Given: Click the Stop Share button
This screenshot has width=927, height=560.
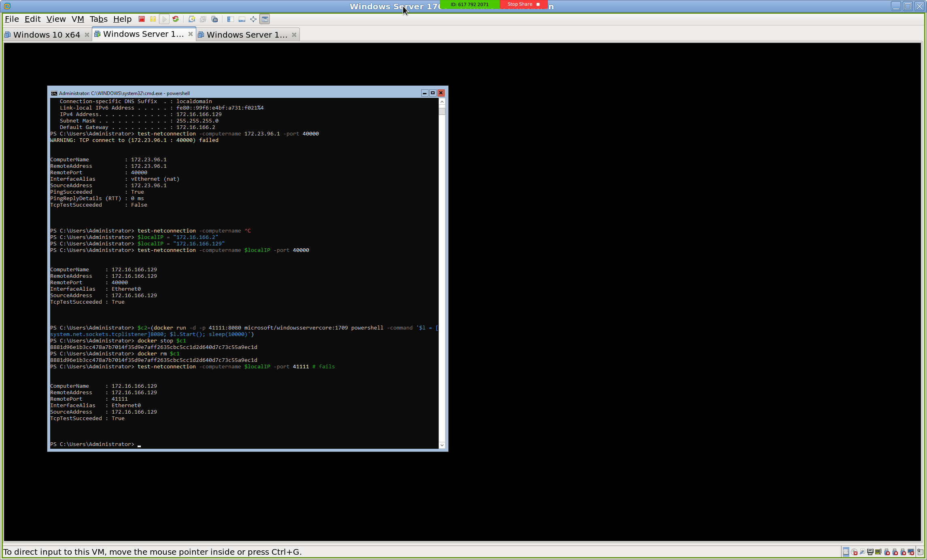Looking at the screenshot, I should [x=523, y=4].
